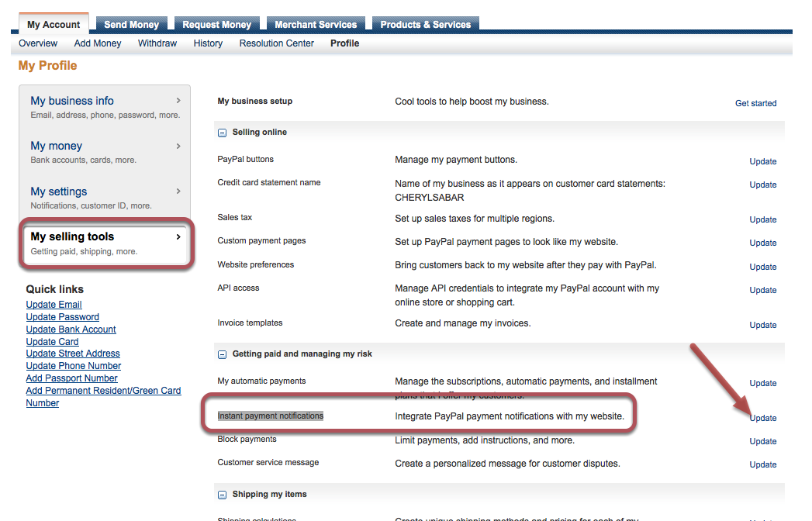Open the Update Card quick link
The image size is (812, 521).
52,342
